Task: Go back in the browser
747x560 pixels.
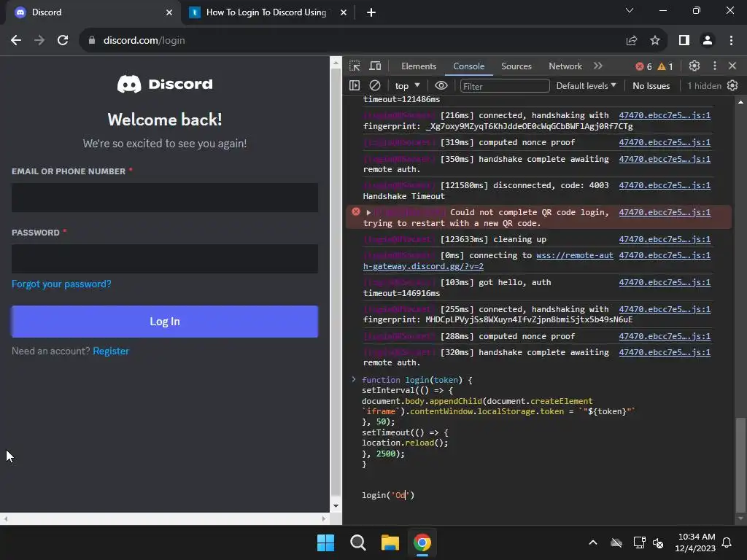Action: (x=16, y=41)
